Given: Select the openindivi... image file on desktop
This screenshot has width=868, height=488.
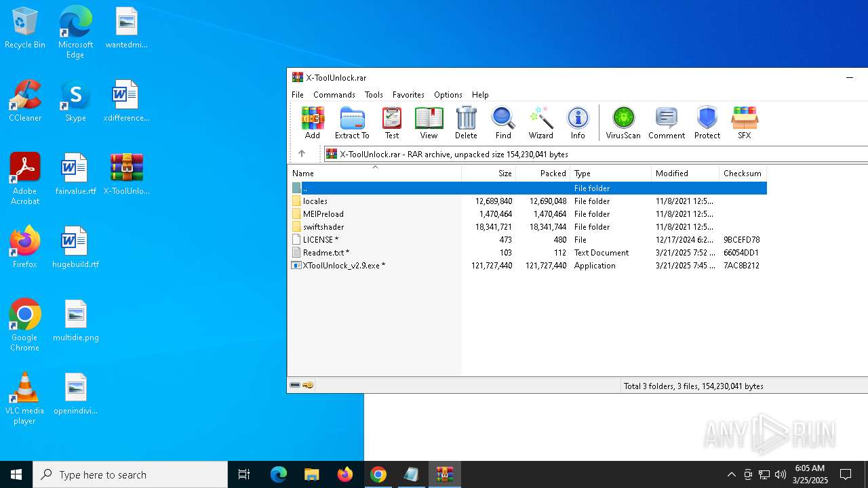Looking at the screenshot, I should (x=76, y=394).
